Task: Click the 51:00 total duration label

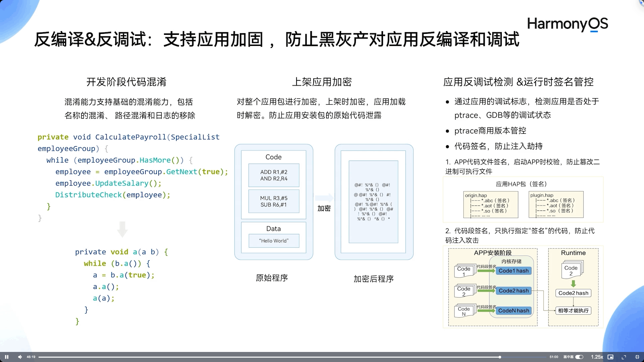Action: coord(554,357)
